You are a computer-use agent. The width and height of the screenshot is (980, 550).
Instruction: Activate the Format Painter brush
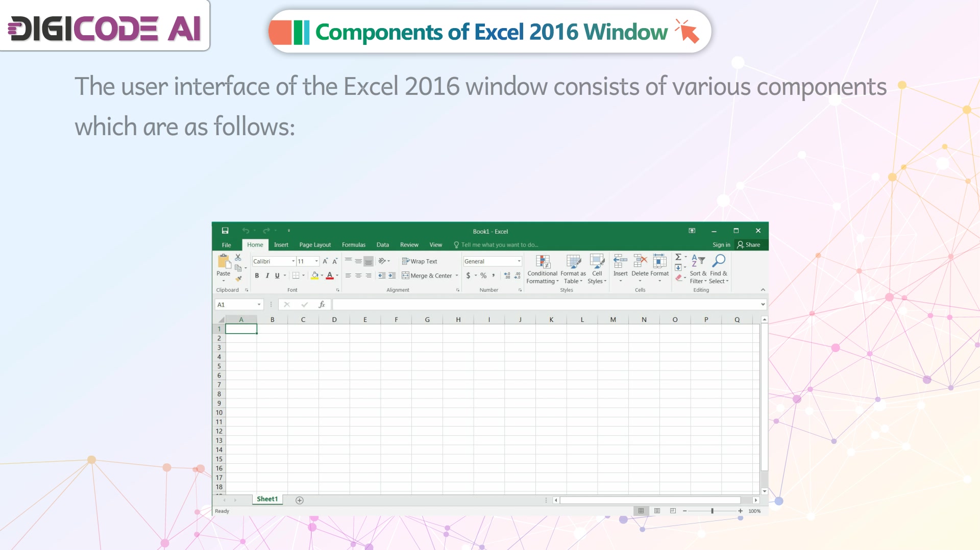point(238,279)
